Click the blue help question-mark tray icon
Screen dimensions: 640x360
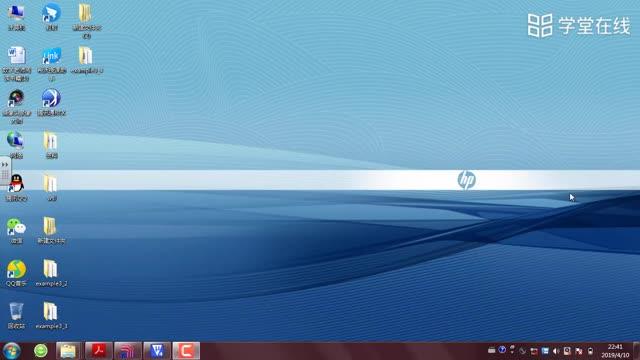502,350
